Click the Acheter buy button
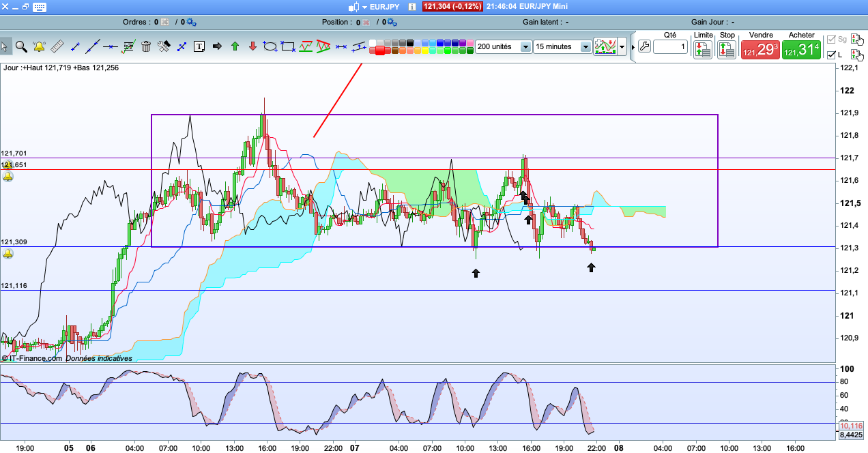 [x=801, y=49]
